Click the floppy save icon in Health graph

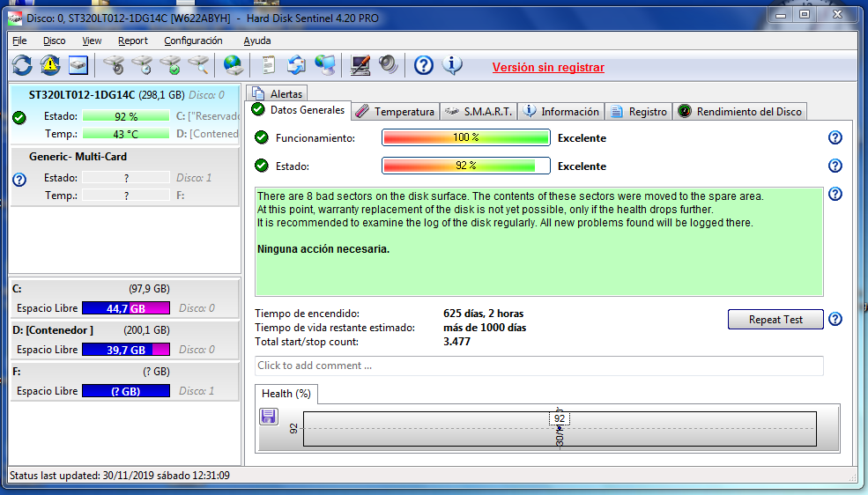click(269, 417)
